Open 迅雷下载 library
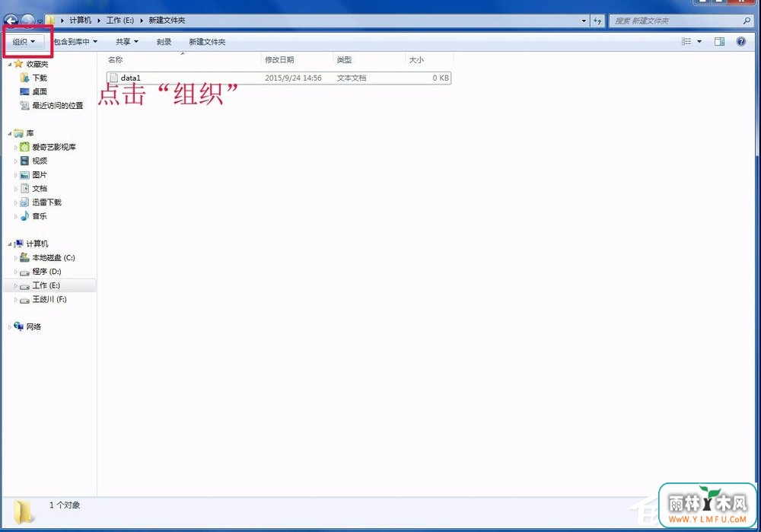The image size is (761, 532). [46, 202]
